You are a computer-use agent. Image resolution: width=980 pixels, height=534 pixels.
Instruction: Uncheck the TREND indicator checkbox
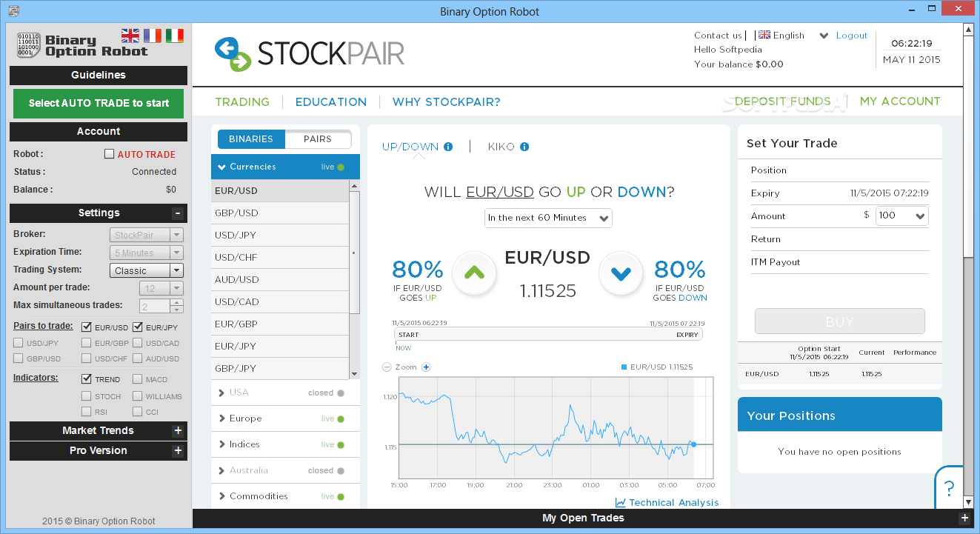click(x=87, y=378)
